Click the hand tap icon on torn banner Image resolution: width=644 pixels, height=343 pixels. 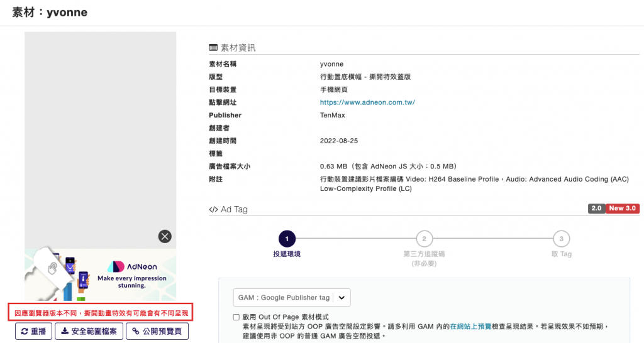point(53,268)
